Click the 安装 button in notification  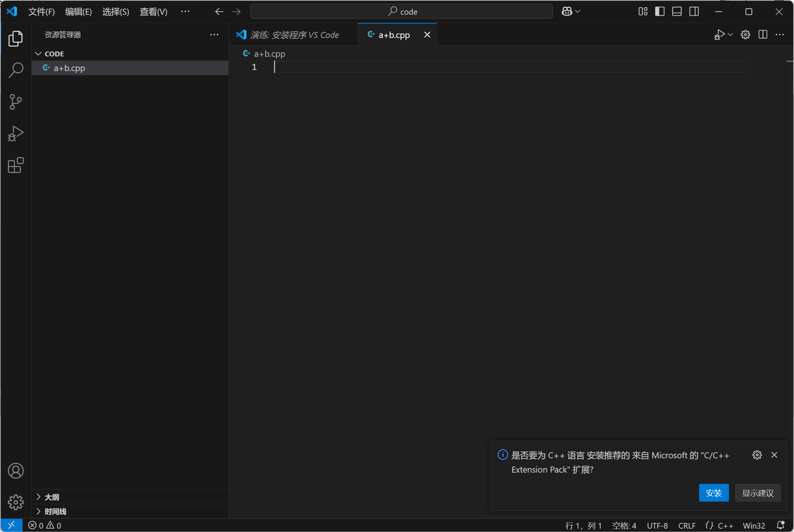pyautogui.click(x=713, y=493)
